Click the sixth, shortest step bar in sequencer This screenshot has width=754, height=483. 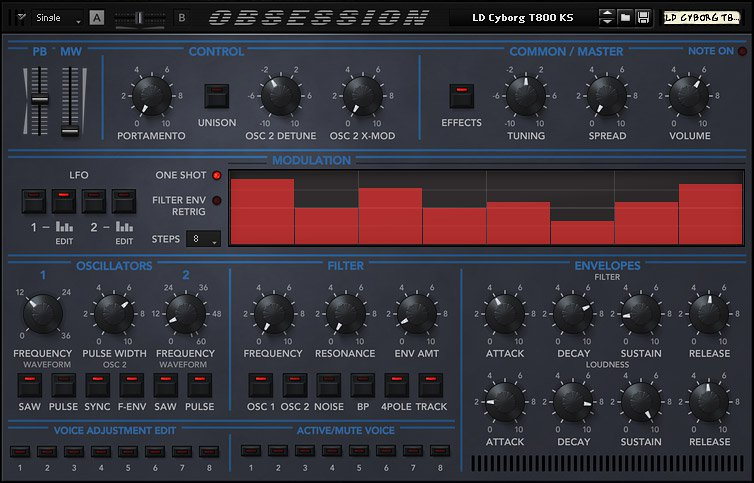click(x=582, y=232)
